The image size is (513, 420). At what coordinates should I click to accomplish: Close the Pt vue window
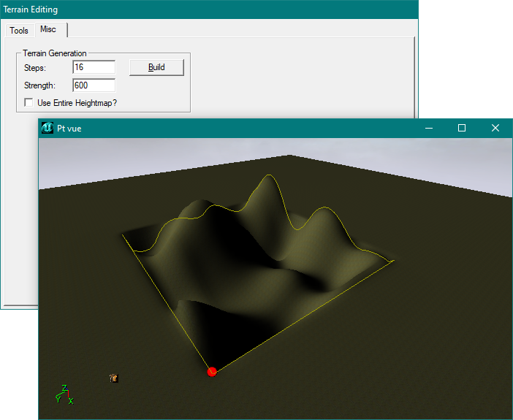495,128
